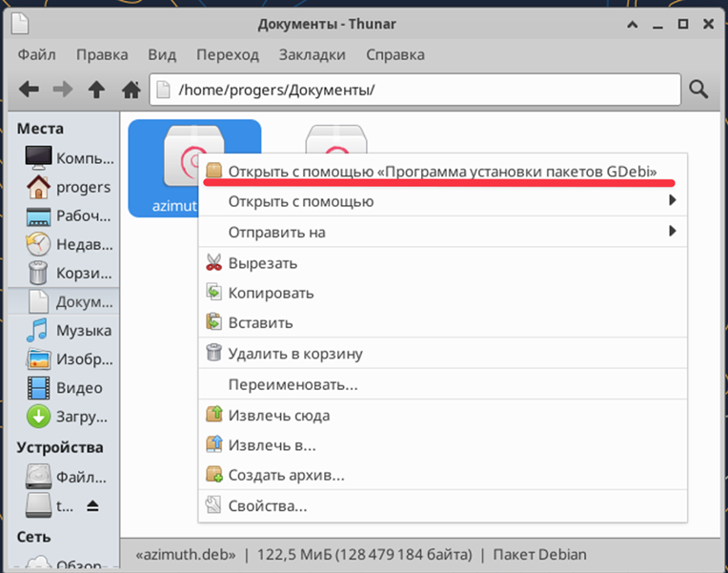Open the Правка menu
728x573 pixels.
click(x=102, y=55)
